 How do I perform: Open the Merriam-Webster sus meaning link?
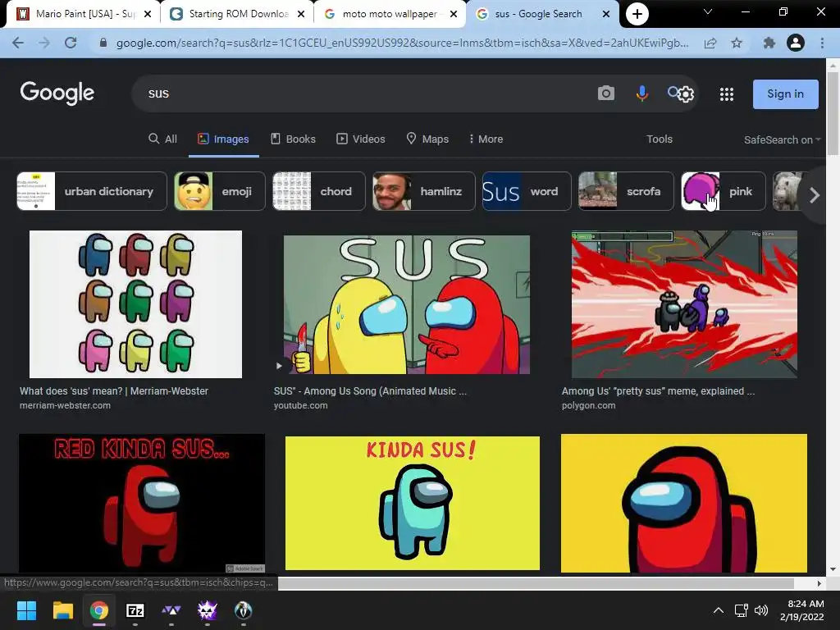[x=113, y=391]
